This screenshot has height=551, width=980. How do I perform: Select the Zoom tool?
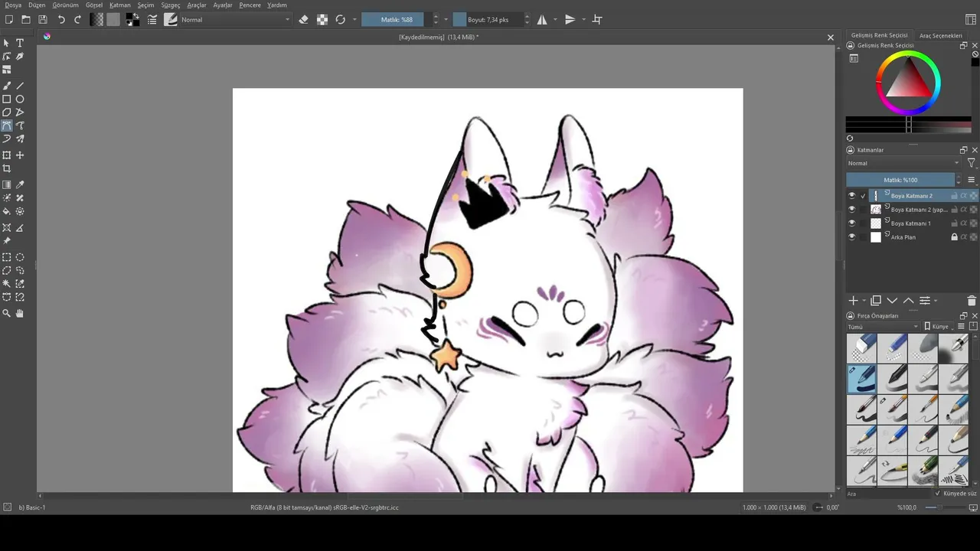click(7, 313)
